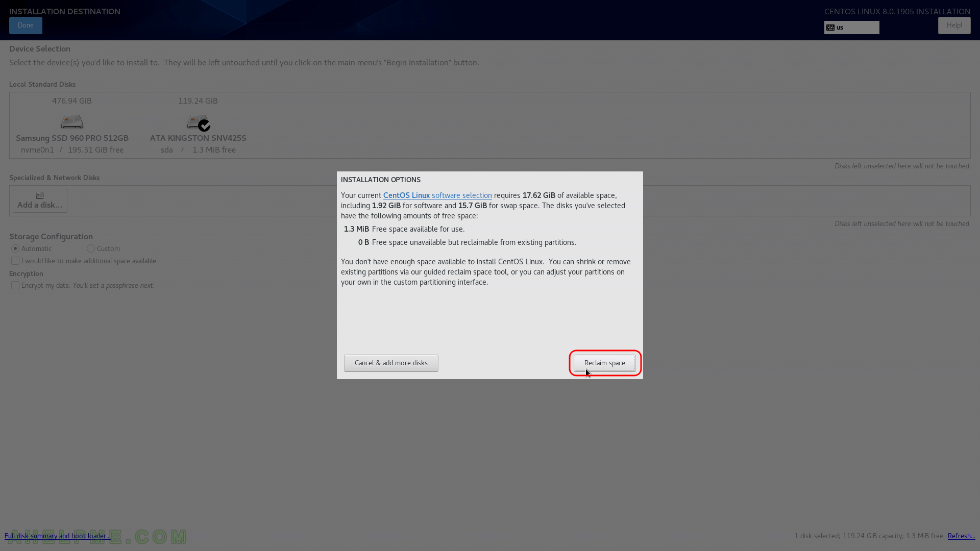The width and height of the screenshot is (980, 551).
Task: Click the Add a disk icon button
Action: coord(40,201)
